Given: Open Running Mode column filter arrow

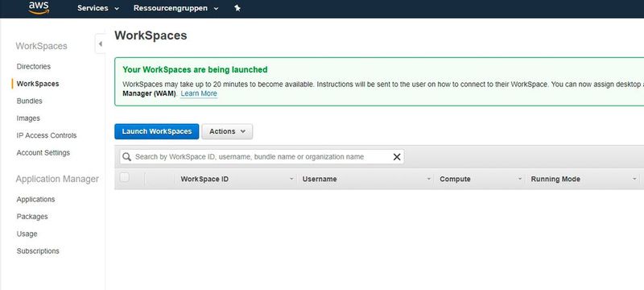Looking at the screenshot, I should [x=634, y=179].
